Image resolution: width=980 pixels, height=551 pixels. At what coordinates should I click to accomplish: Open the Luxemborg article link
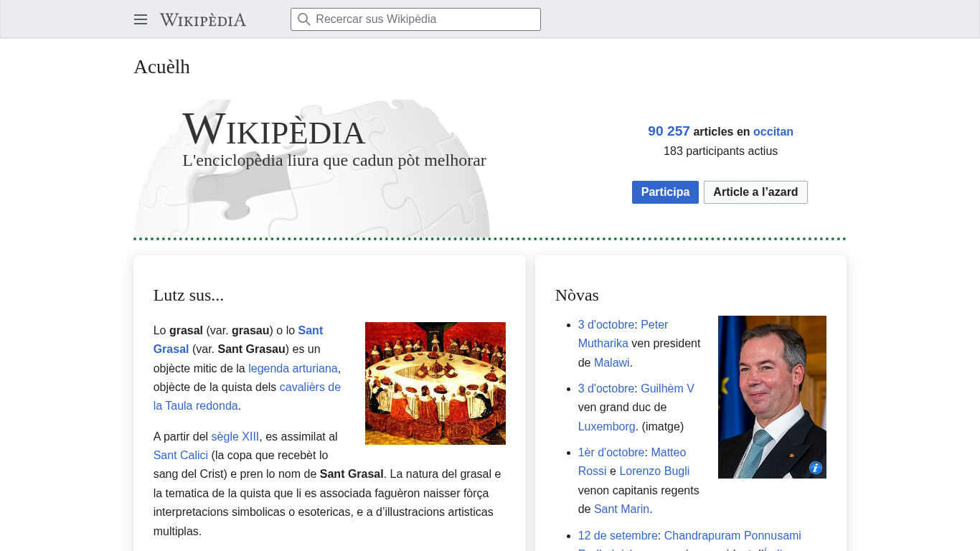[606, 426]
